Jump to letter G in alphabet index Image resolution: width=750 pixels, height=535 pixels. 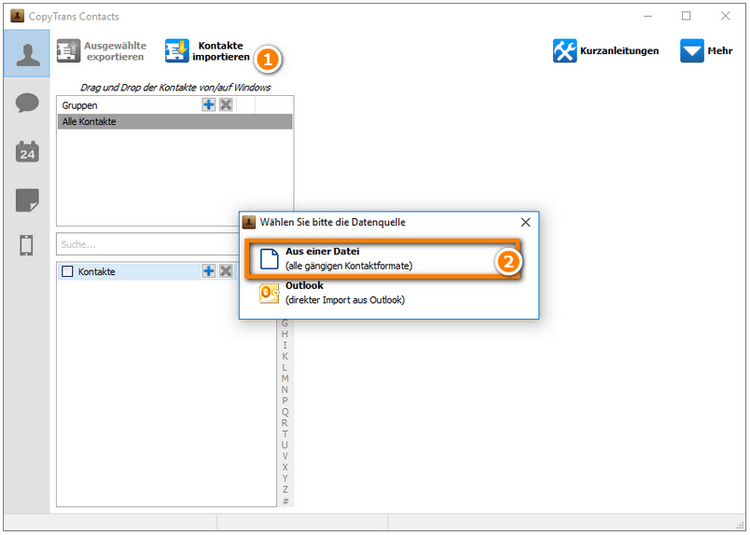click(x=285, y=323)
